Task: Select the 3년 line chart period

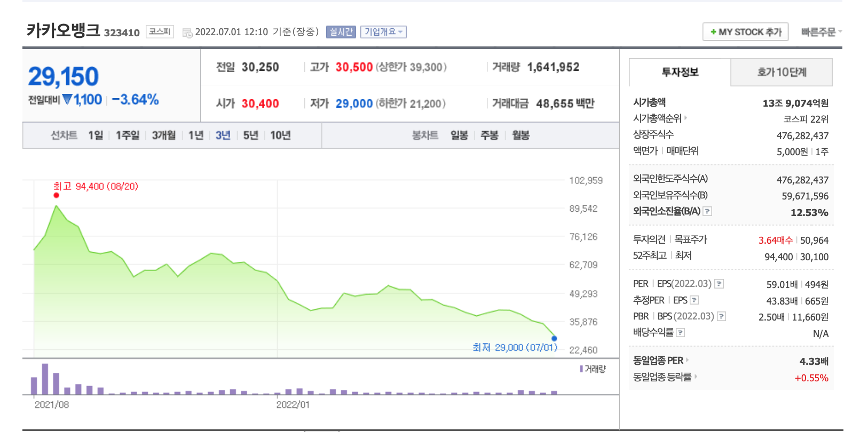Action: click(223, 135)
